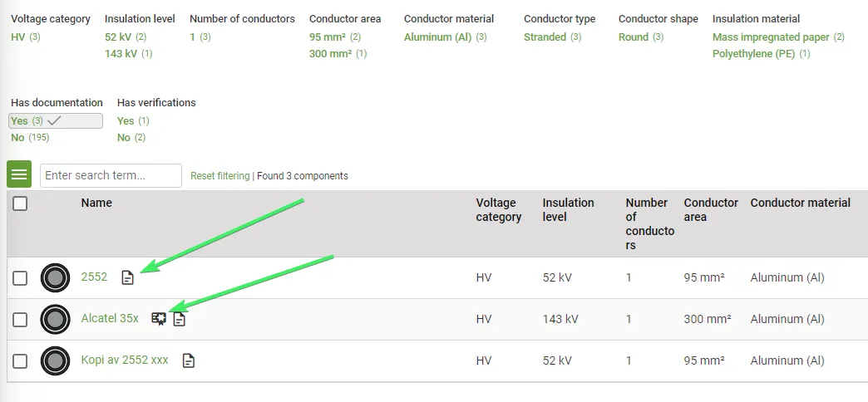The width and height of the screenshot is (868, 402).
Task: Filter Insulation level by 52 kV
Action: click(x=126, y=37)
